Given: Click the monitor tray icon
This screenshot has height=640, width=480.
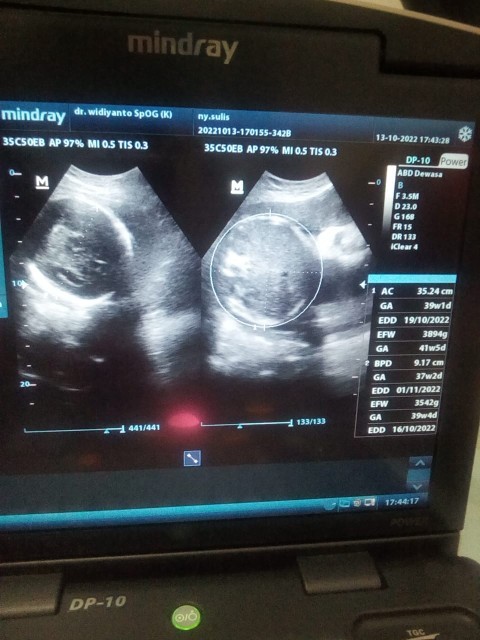Looking at the screenshot, I should click(x=370, y=502).
